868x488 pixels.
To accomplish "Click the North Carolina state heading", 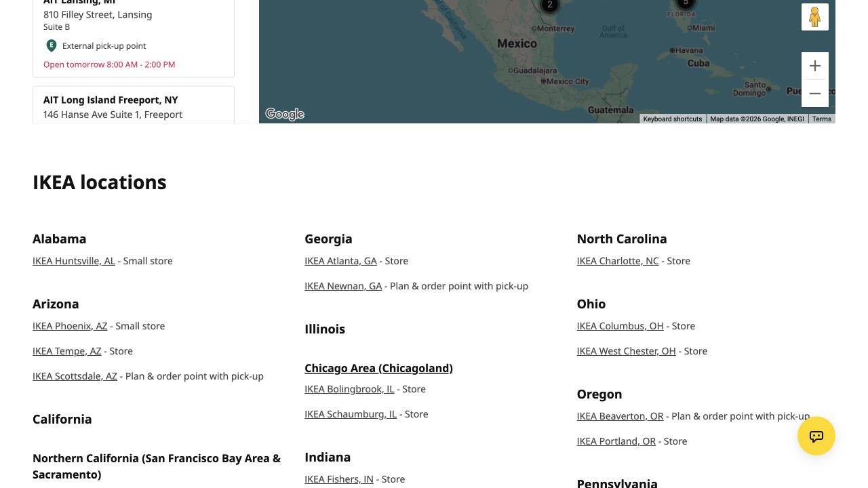I will coord(622,239).
